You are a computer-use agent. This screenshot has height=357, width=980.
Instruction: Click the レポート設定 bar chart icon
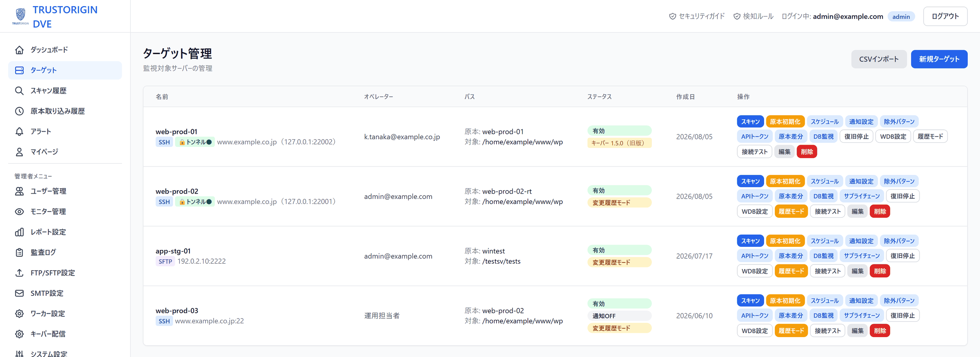pos(20,232)
